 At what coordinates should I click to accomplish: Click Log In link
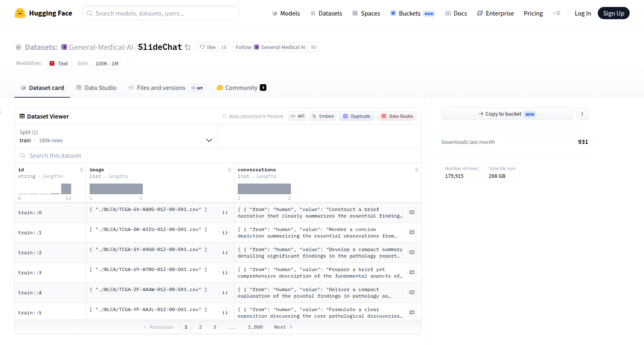click(583, 13)
